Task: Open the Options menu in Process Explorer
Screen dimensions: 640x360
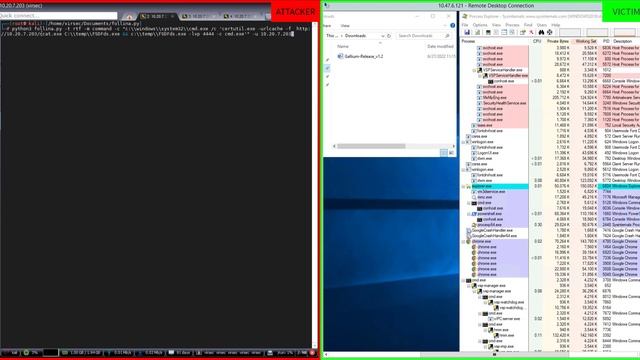Action: pyautogui.click(x=480, y=25)
